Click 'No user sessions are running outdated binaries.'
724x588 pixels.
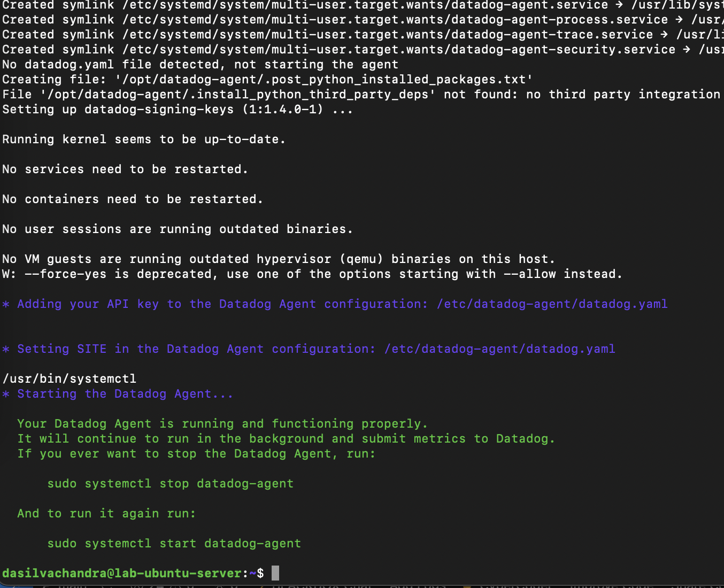(178, 229)
